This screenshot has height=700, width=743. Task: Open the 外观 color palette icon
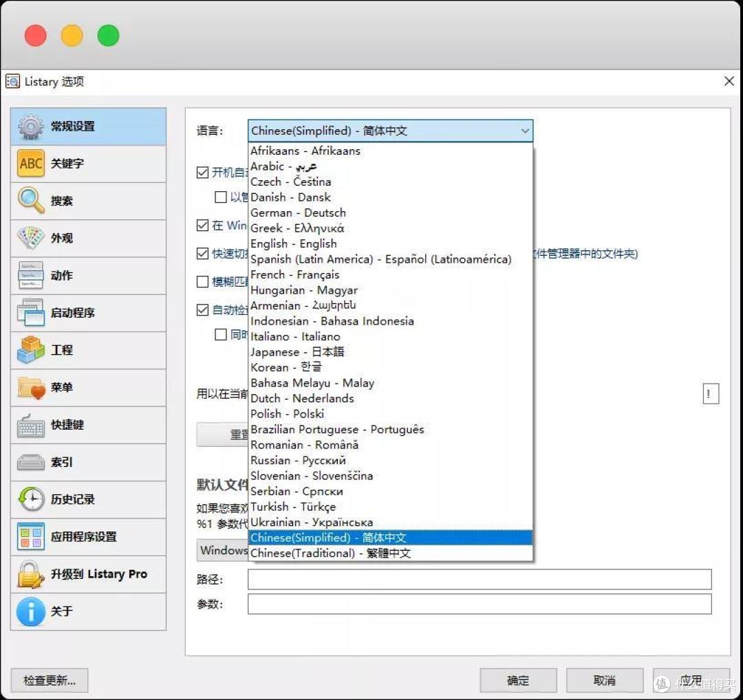31,238
